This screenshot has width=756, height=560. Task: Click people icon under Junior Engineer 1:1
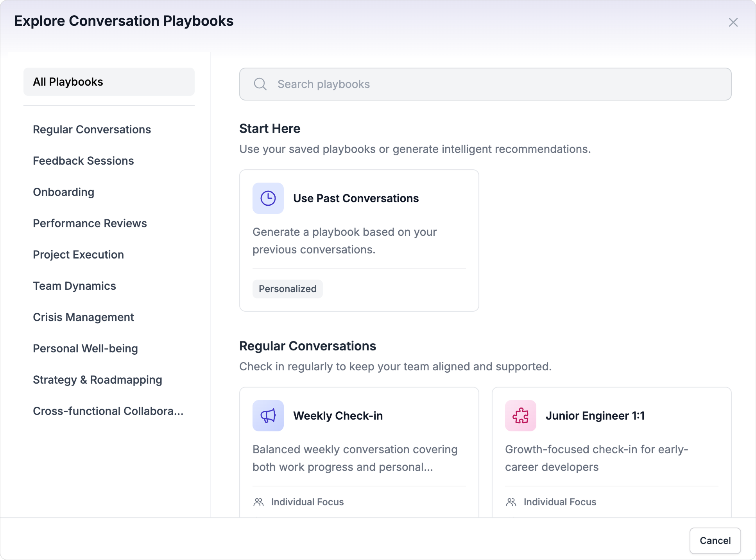tap(511, 502)
